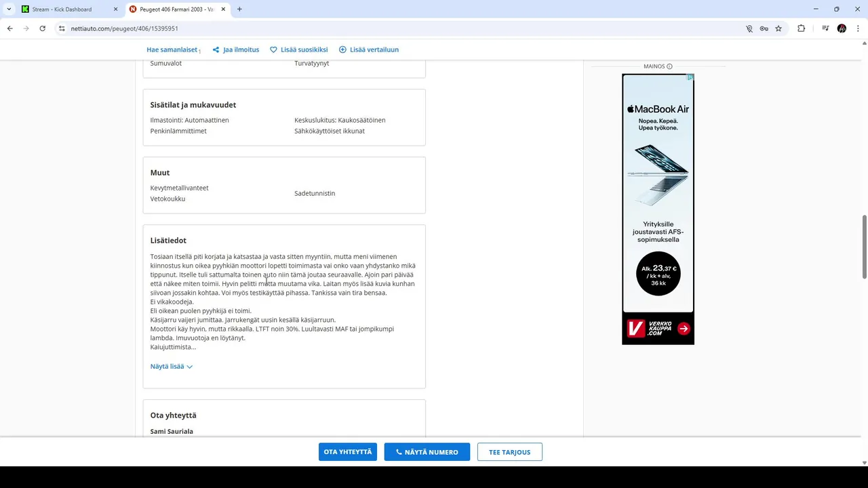This screenshot has width=868, height=488.
Task: Open the profile avatar menu
Action: [x=842, y=28]
